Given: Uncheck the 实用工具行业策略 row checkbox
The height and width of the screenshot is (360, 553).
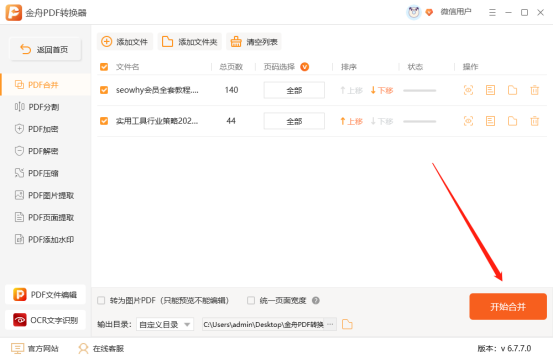Looking at the screenshot, I should [x=104, y=121].
